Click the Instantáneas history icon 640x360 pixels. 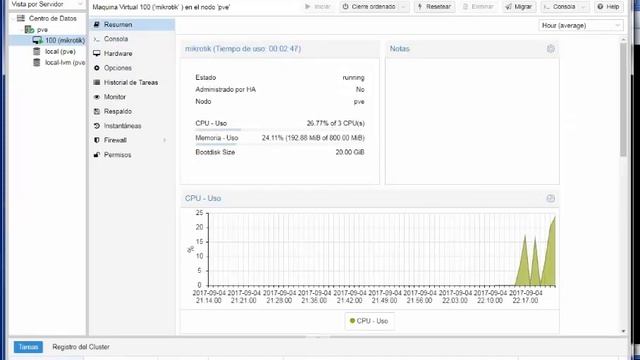click(97, 126)
